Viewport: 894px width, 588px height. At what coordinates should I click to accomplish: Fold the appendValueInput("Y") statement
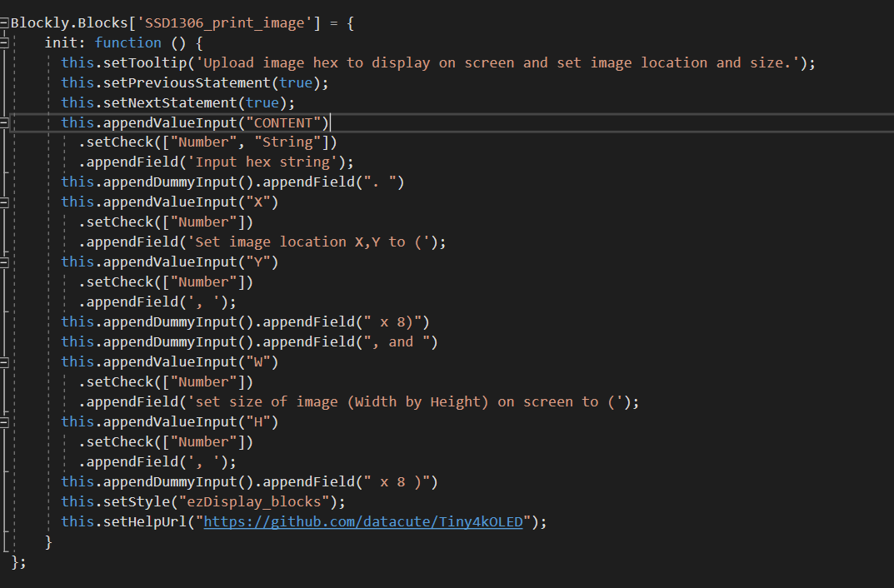[4, 262]
